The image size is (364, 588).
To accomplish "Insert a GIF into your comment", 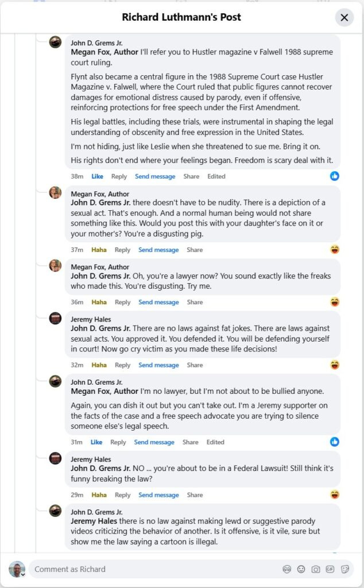I will (x=331, y=569).
